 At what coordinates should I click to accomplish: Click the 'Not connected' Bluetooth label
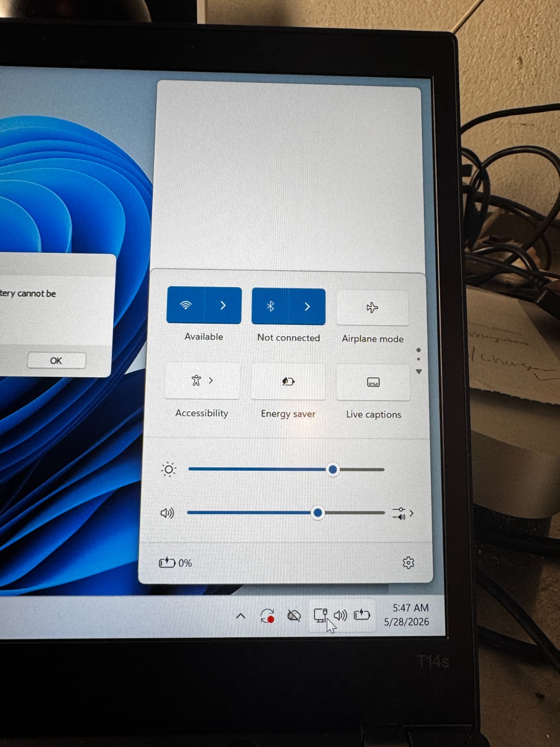288,338
